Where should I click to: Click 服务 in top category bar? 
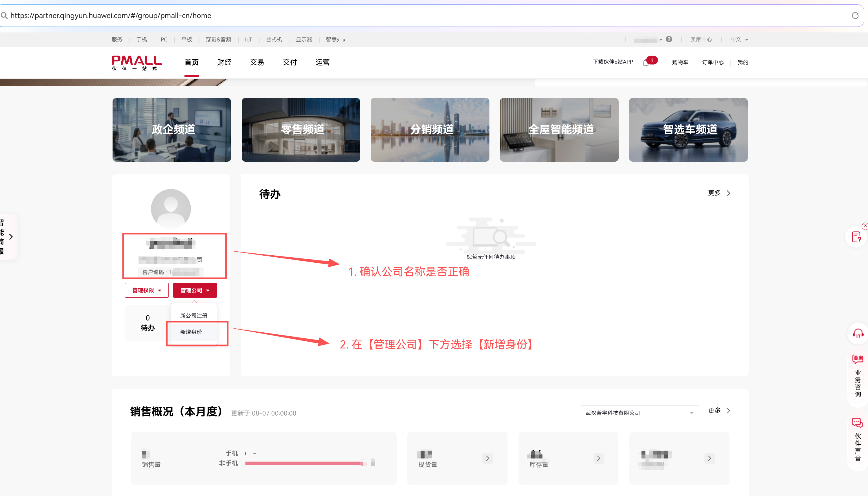(117, 39)
